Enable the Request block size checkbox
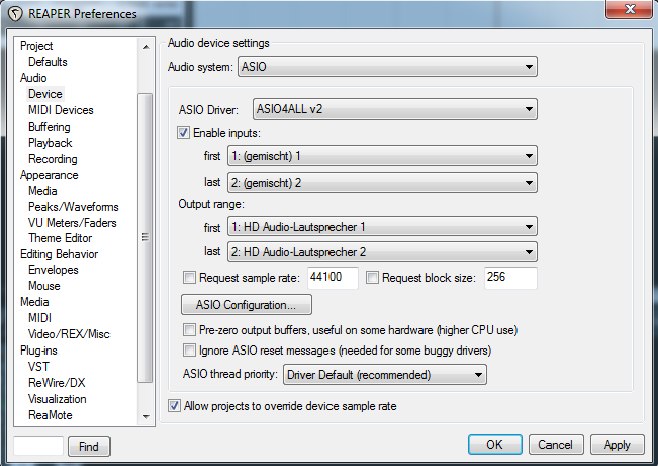The image size is (658, 466). point(372,278)
